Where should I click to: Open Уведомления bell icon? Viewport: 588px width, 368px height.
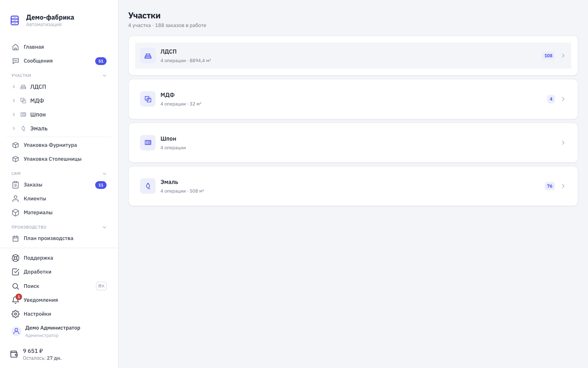(x=16, y=300)
